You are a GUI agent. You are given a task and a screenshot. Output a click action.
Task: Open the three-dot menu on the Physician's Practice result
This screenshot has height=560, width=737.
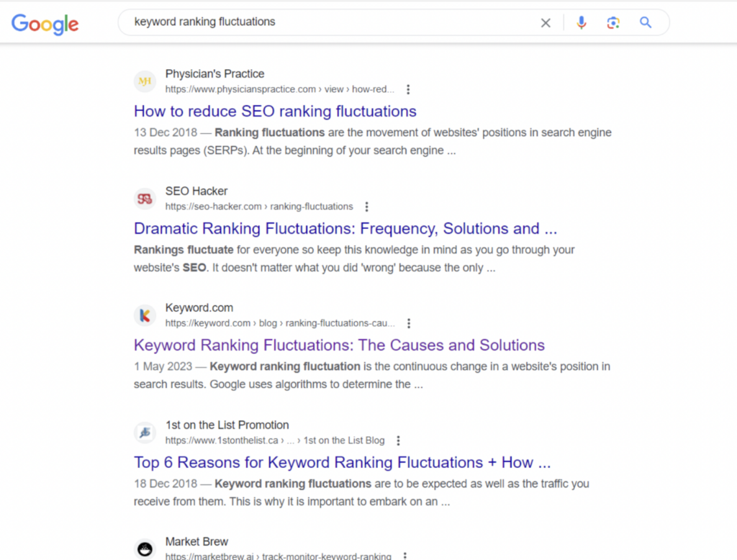(408, 89)
